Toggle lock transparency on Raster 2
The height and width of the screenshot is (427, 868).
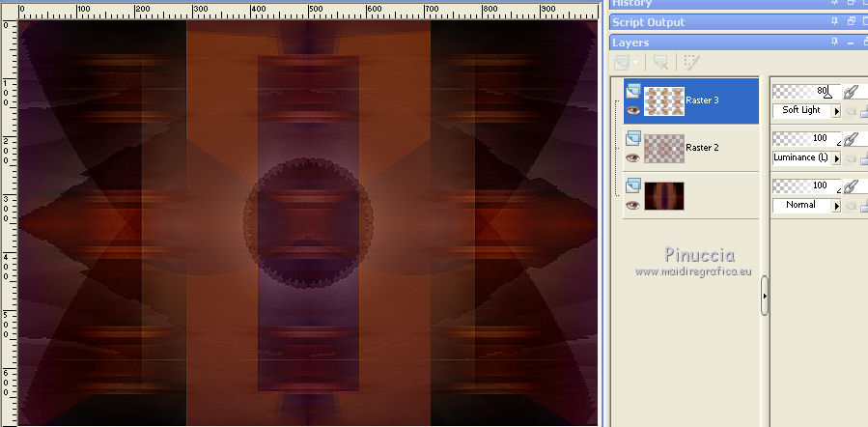point(863,159)
